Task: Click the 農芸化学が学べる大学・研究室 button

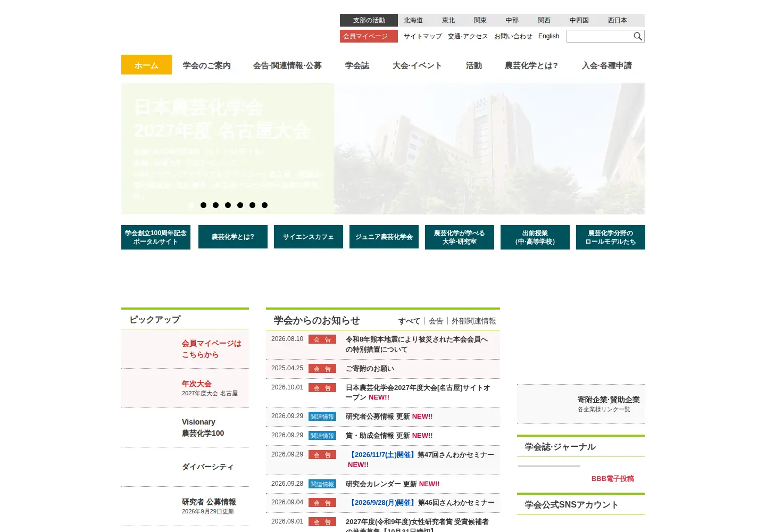Action: click(x=460, y=237)
